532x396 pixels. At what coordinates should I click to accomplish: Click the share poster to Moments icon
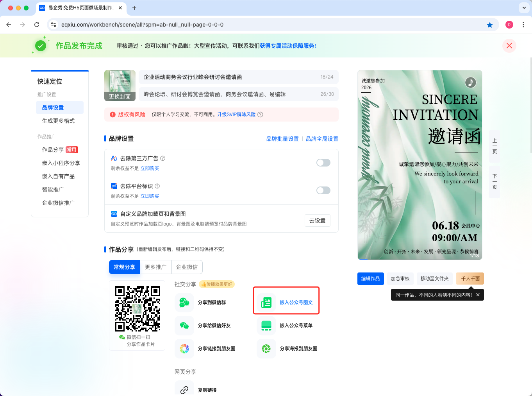click(266, 349)
